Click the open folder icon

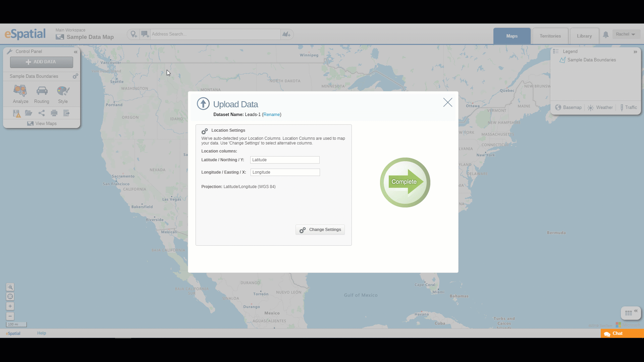[29, 113]
